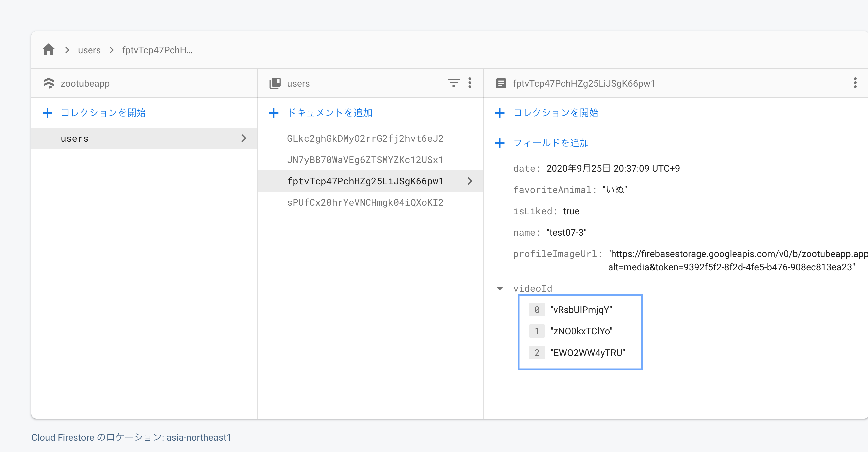Click the favoriteAnimal value "いぬ"

[614, 190]
